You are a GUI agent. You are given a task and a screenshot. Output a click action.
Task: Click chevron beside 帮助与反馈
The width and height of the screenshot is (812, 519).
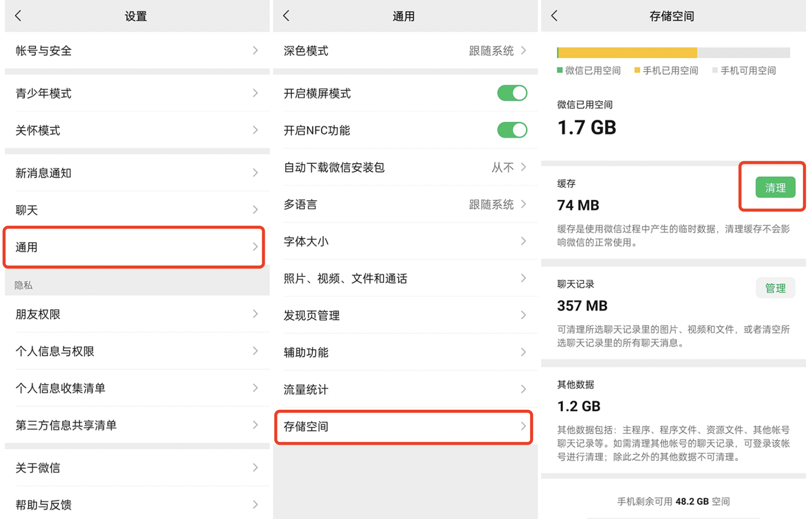[x=256, y=504]
